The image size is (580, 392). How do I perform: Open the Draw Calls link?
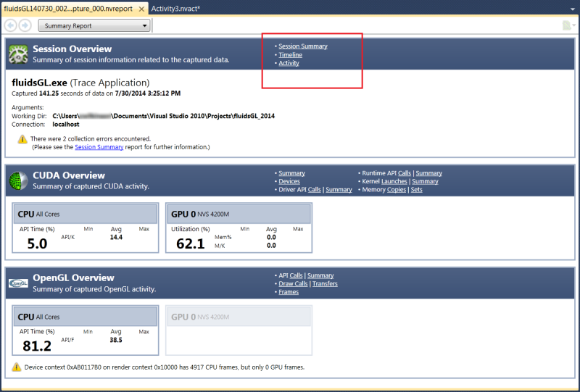[x=293, y=283]
